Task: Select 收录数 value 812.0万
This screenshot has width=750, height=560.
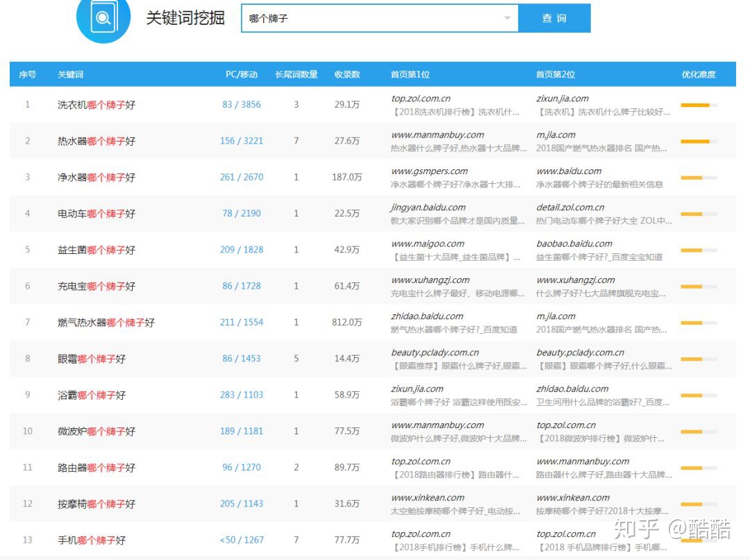Action: pyautogui.click(x=347, y=323)
